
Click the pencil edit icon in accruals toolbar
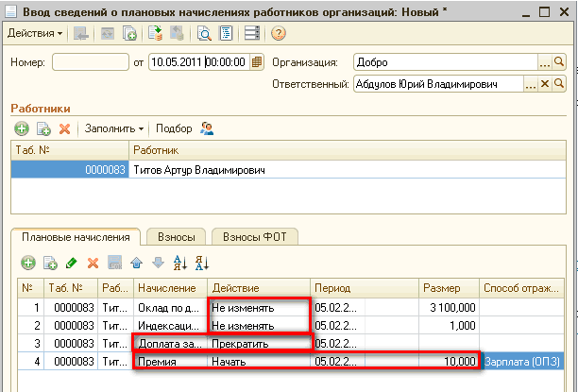click(x=71, y=264)
